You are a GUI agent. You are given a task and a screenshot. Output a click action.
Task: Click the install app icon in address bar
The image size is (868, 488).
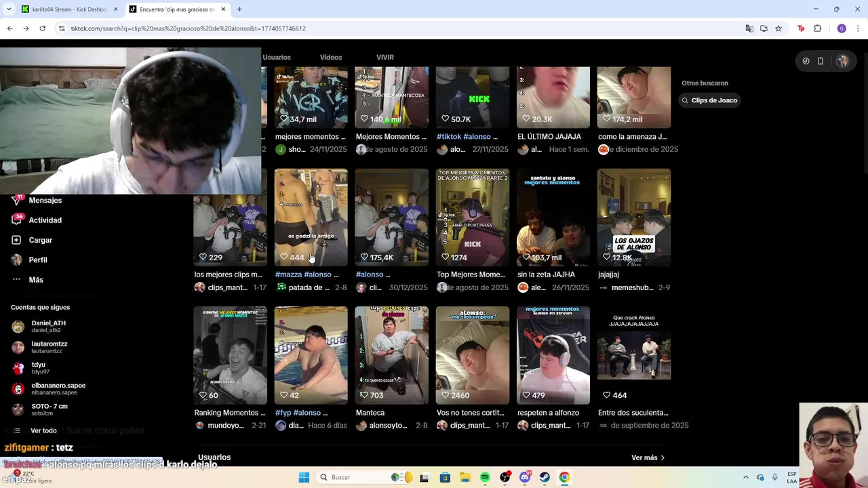click(x=764, y=28)
